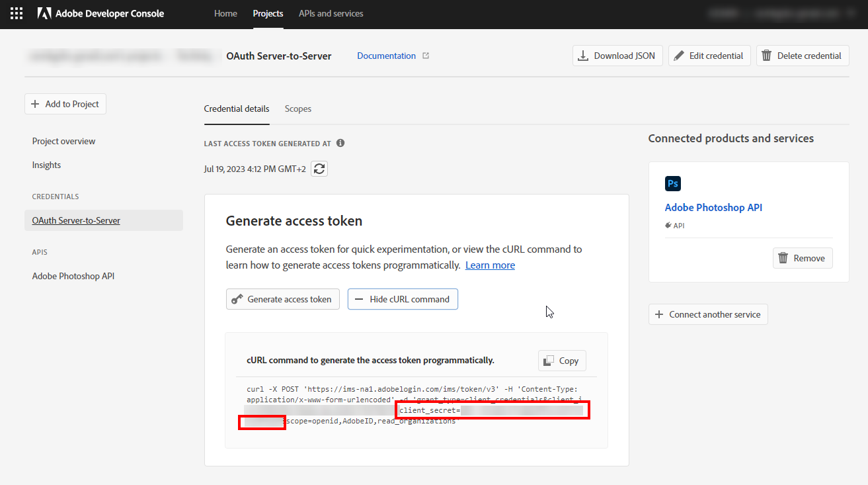Click Generate access token button

(x=283, y=299)
